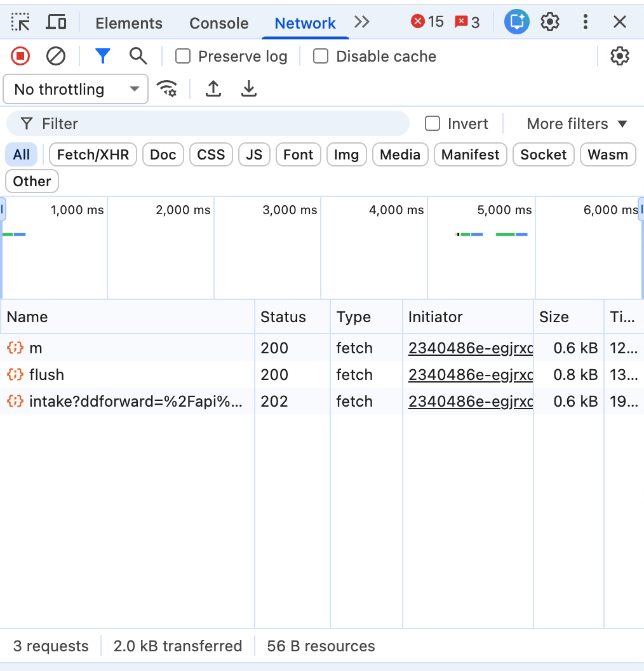Click the network conditions wifi icon
This screenshot has height=671, width=644.
coord(167,89)
